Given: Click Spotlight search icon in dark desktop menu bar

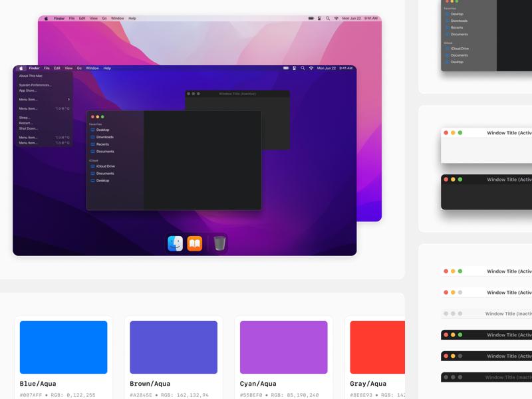Looking at the screenshot, I should pyautogui.click(x=303, y=68).
